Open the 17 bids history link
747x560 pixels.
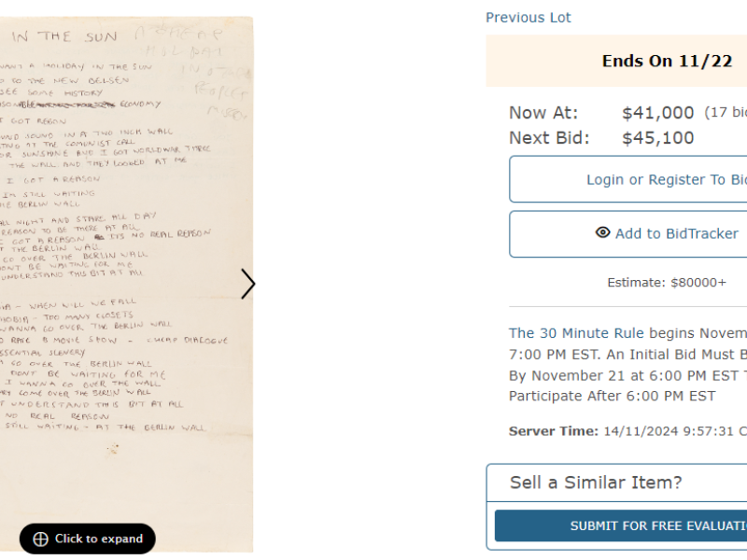(726, 113)
